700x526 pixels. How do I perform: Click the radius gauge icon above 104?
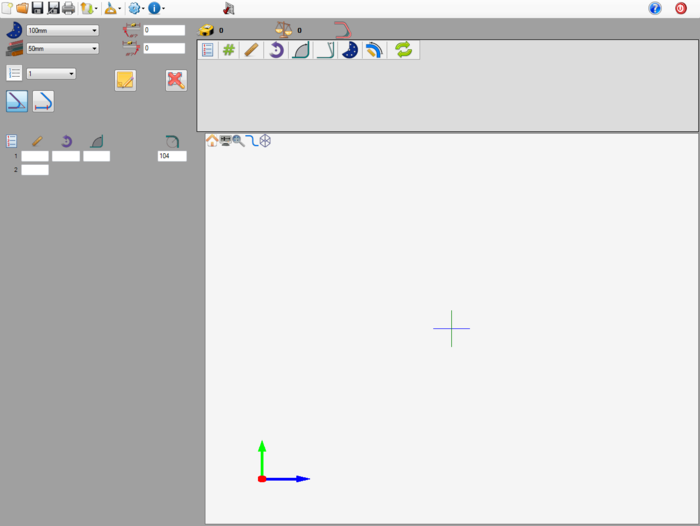point(172,141)
